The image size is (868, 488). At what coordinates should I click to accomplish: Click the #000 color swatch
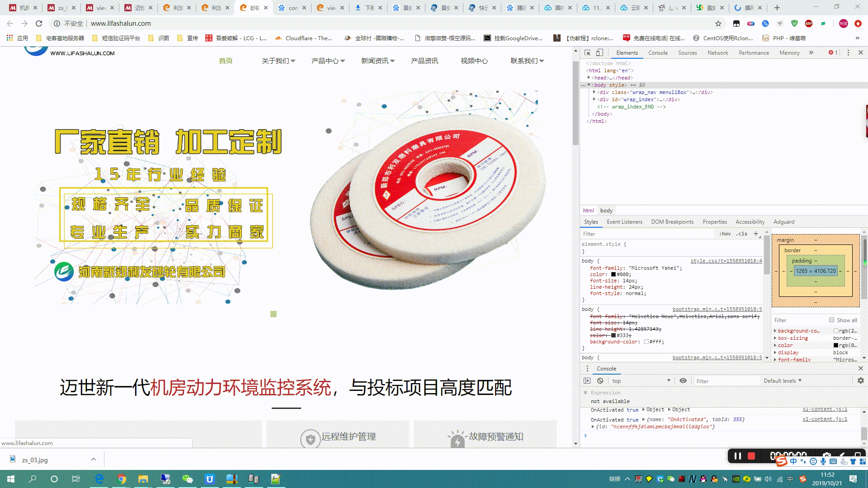[x=613, y=274]
